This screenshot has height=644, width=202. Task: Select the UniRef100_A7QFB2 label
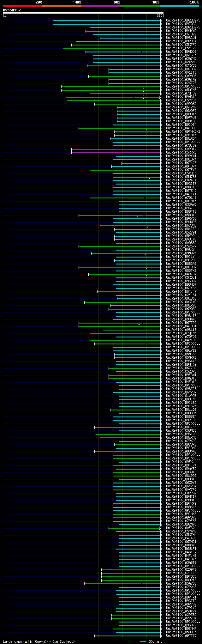click(x=181, y=93)
